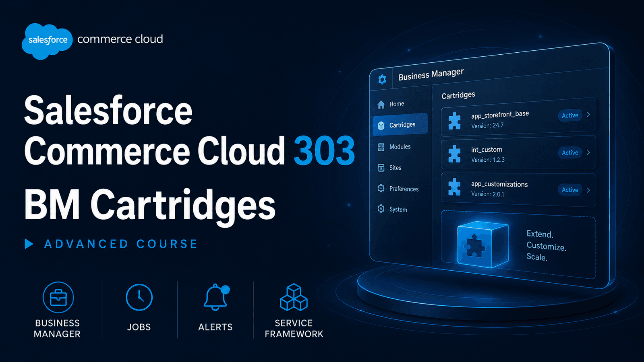Viewport: 644px width, 362px height.
Task: Click the Preferences gear icon
Action: click(381, 188)
